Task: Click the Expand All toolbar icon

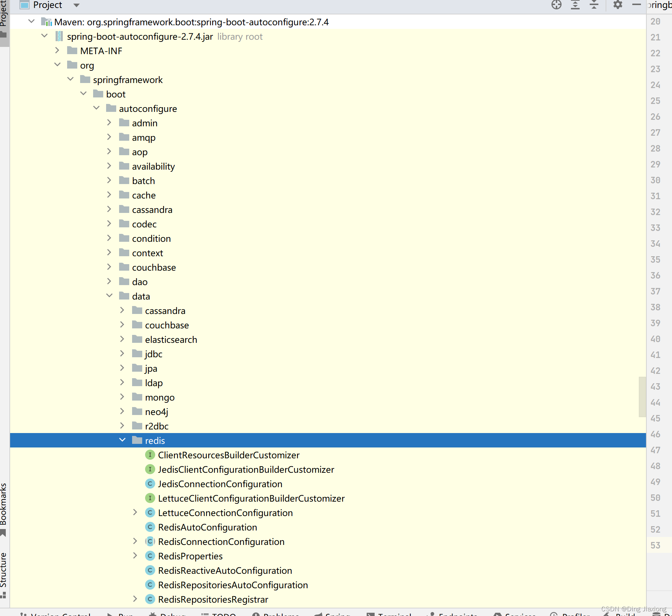Action: coord(575,5)
